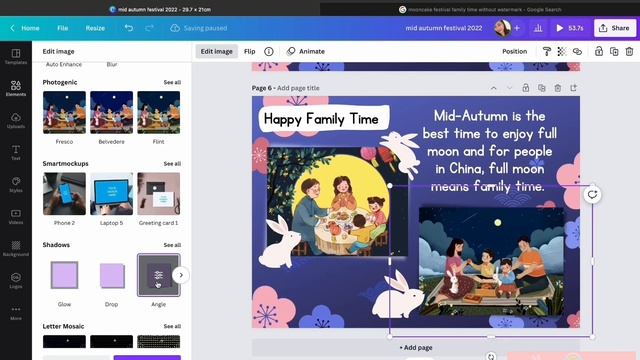This screenshot has width=640, height=360.
Task: Click the Saving paused cloud icon
Action: (x=175, y=28)
